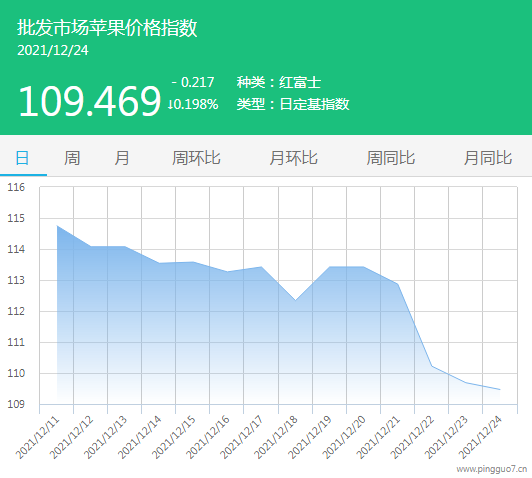
Task: Click the 2021/12/15 x-axis date label
Action: click(x=174, y=437)
